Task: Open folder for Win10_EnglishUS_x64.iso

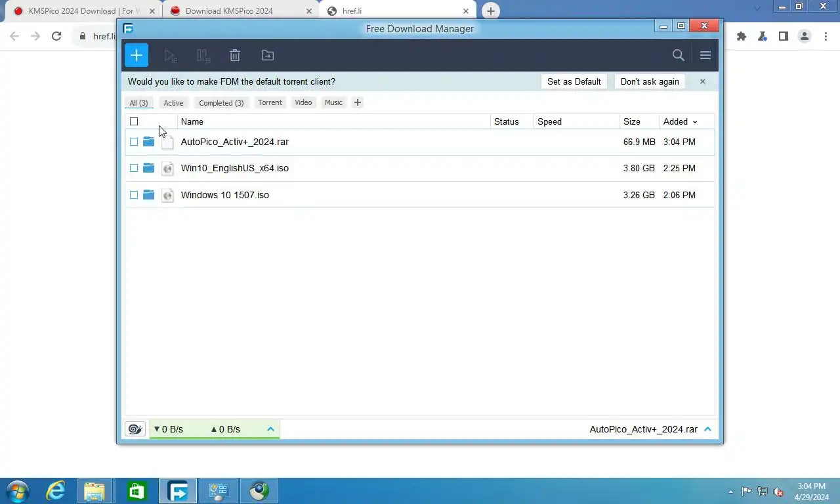Action: (x=148, y=168)
